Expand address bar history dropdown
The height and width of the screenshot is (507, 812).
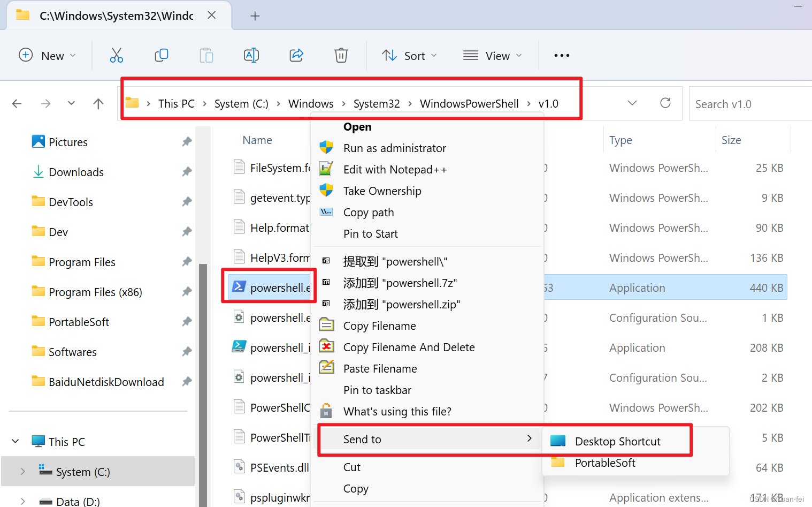point(632,103)
